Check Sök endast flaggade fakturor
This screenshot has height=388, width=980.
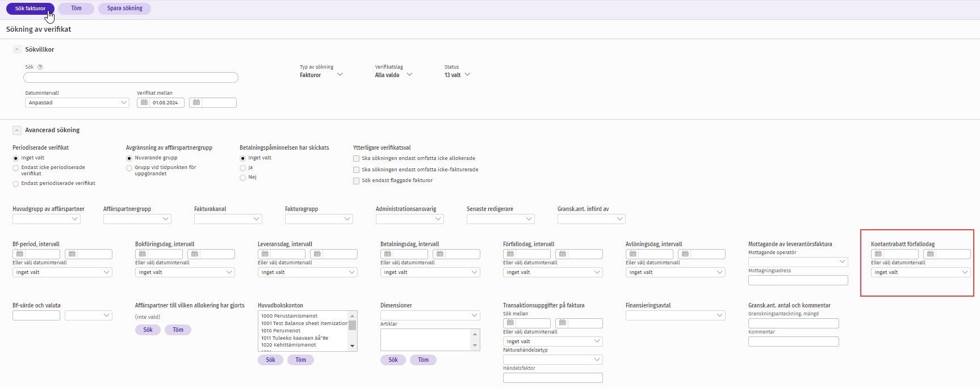pyautogui.click(x=357, y=181)
